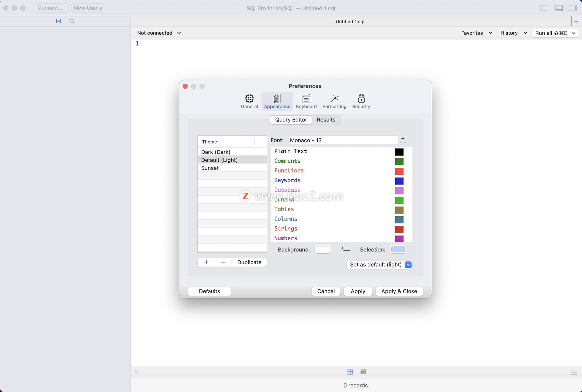This screenshot has height=392, width=582.
Task: Open the Formatting preferences tab
Action: pos(334,101)
